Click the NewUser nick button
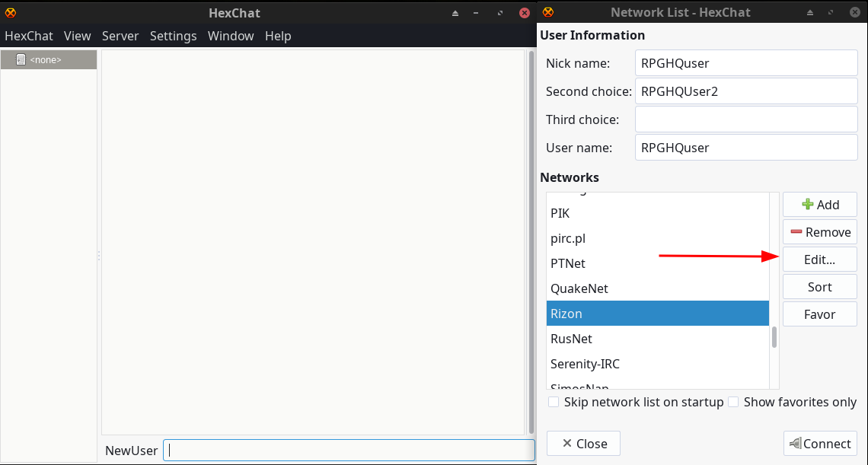This screenshot has height=465, width=868. point(131,451)
